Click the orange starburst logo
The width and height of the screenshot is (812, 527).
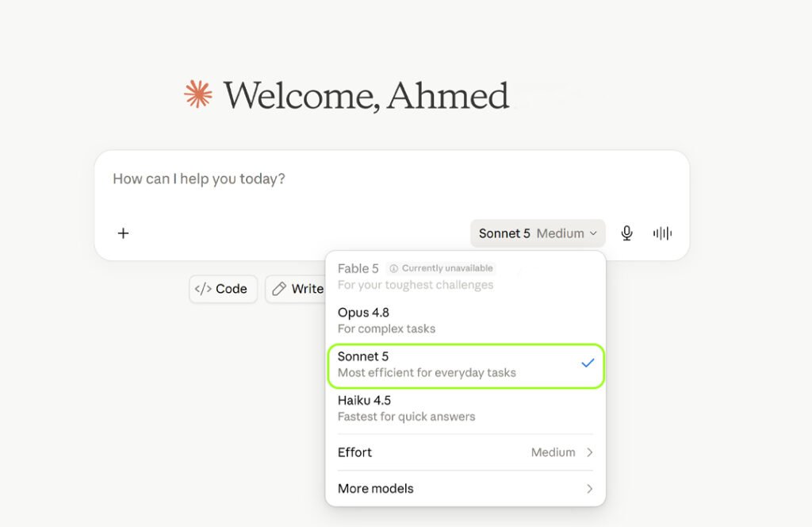198,94
